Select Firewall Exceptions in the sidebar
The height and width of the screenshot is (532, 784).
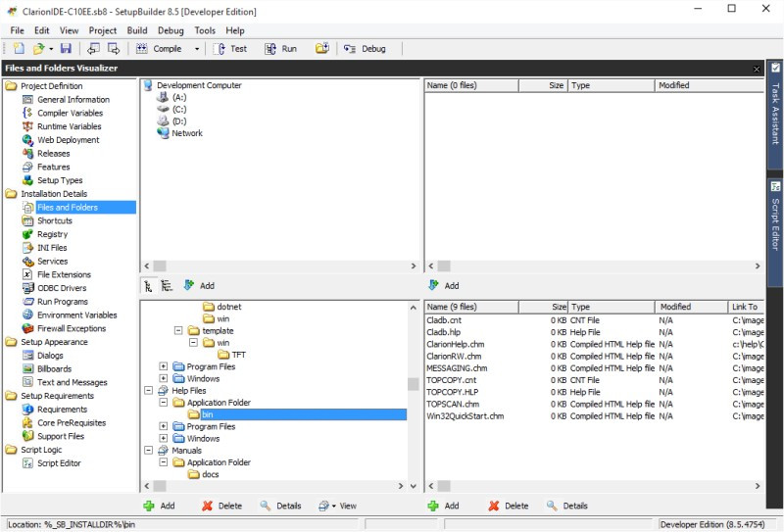click(x=72, y=328)
